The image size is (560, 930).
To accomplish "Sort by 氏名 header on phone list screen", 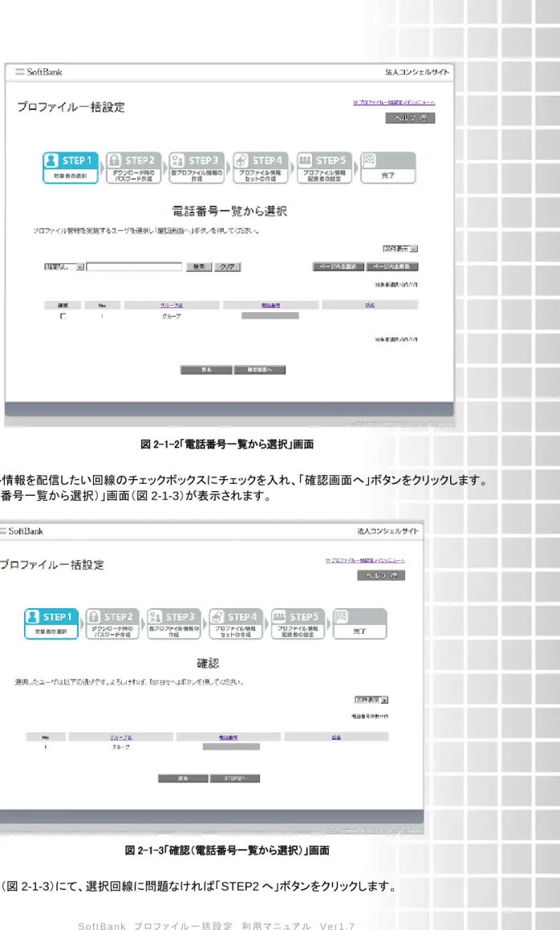I will tap(370, 306).
